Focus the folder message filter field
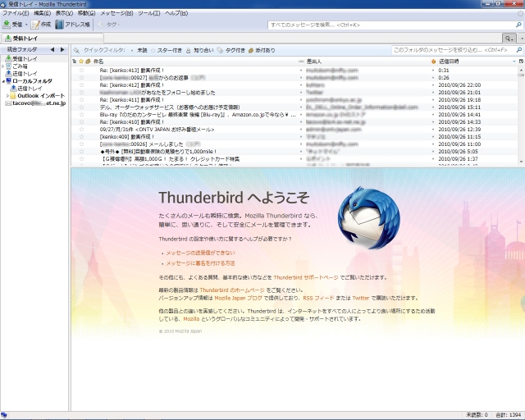 coord(454,50)
